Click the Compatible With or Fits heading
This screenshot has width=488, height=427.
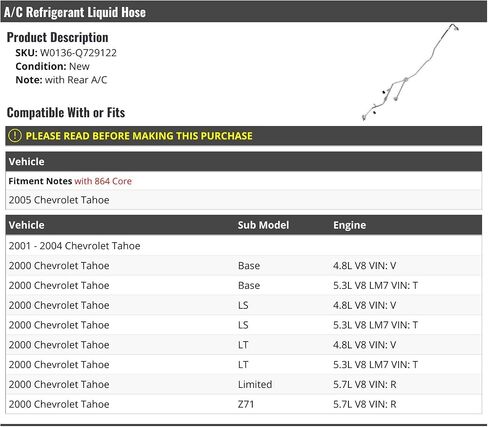pyautogui.click(x=66, y=113)
